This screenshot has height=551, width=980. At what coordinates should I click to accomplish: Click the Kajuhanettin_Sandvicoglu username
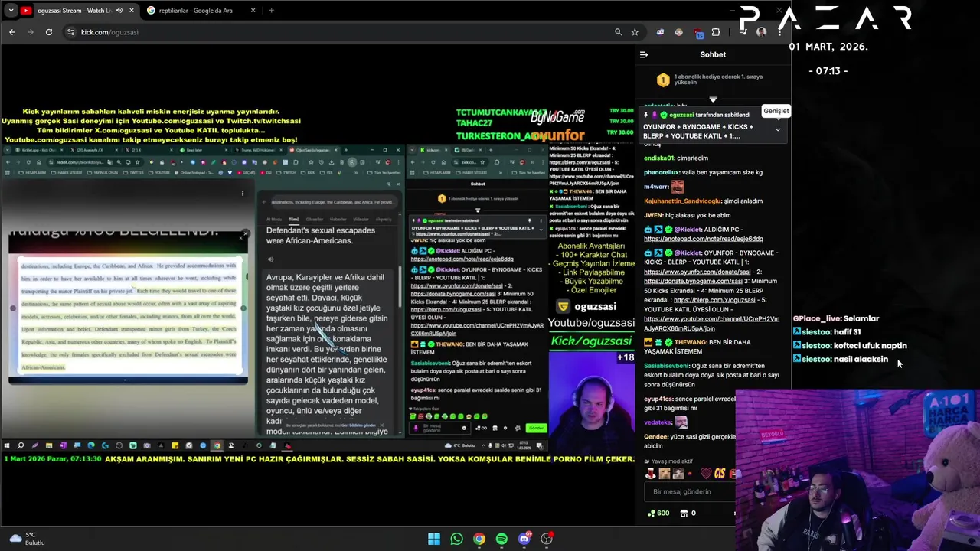pos(682,201)
